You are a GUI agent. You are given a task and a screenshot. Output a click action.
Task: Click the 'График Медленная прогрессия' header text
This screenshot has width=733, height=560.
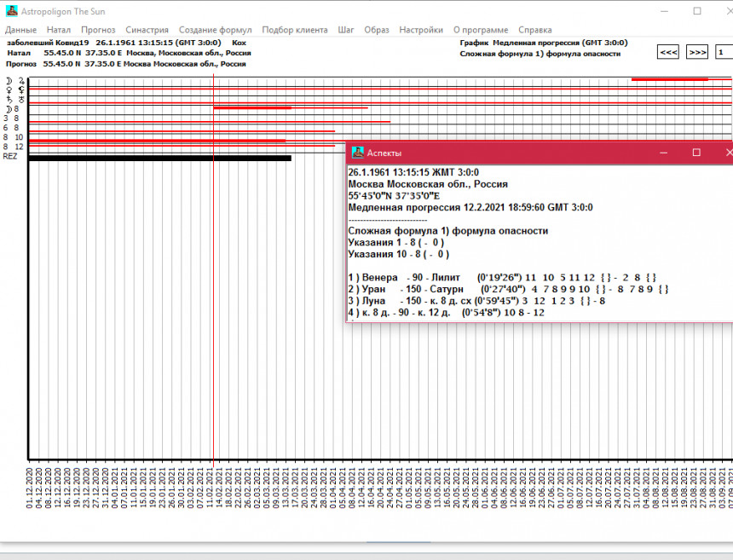point(543,43)
